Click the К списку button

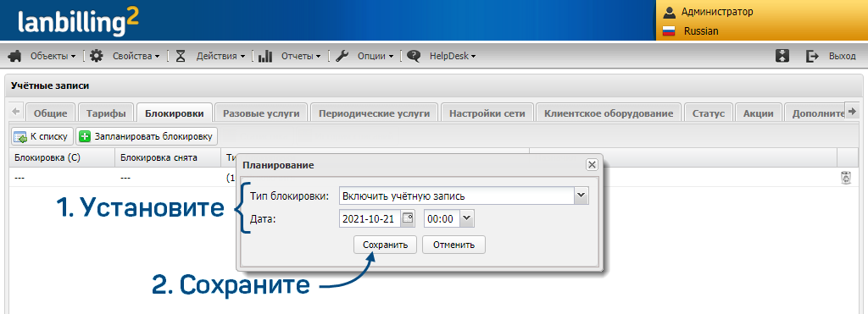pos(42,136)
